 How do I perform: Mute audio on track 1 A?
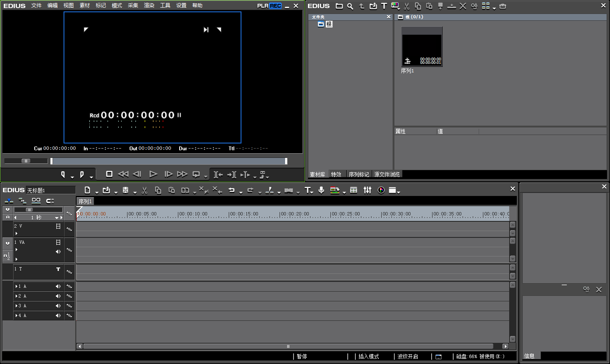[58, 287]
